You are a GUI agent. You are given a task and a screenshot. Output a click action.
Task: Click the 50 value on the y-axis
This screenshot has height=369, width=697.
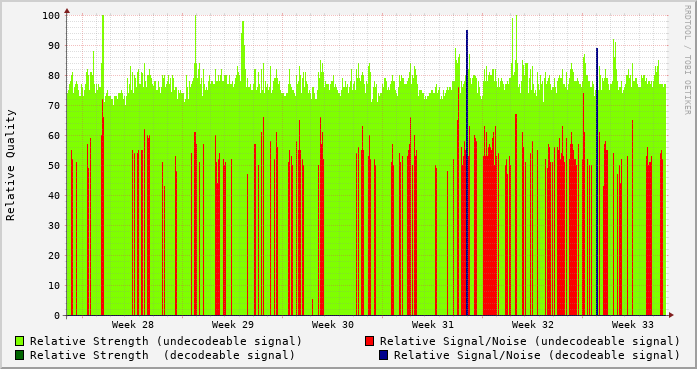coord(54,166)
